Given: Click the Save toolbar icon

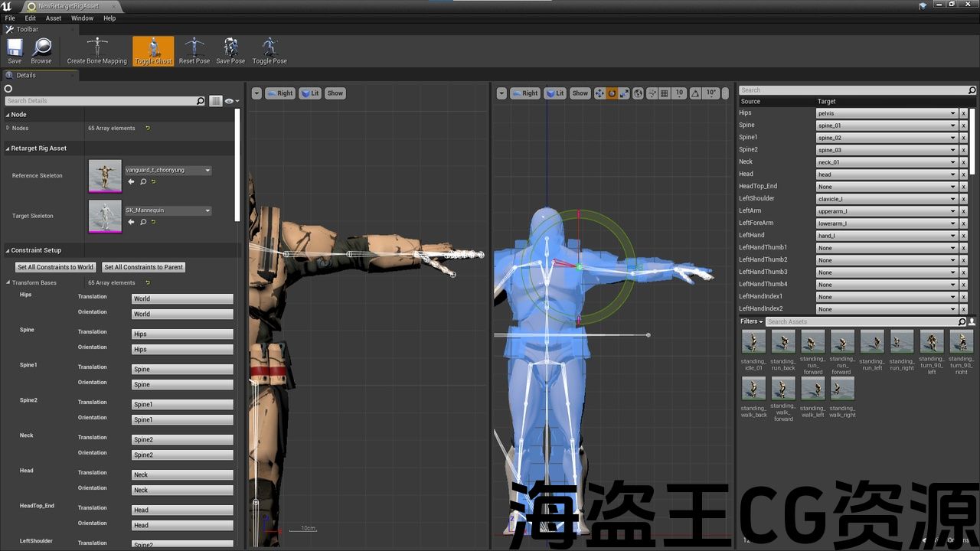Looking at the screenshot, I should 15,50.
